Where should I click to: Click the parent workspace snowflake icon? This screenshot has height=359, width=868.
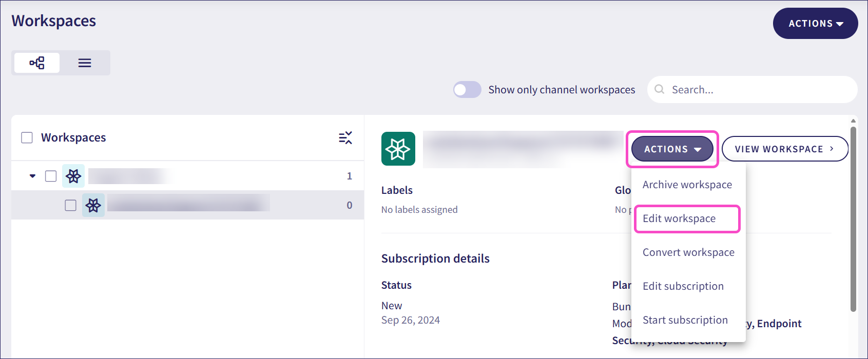(73, 176)
